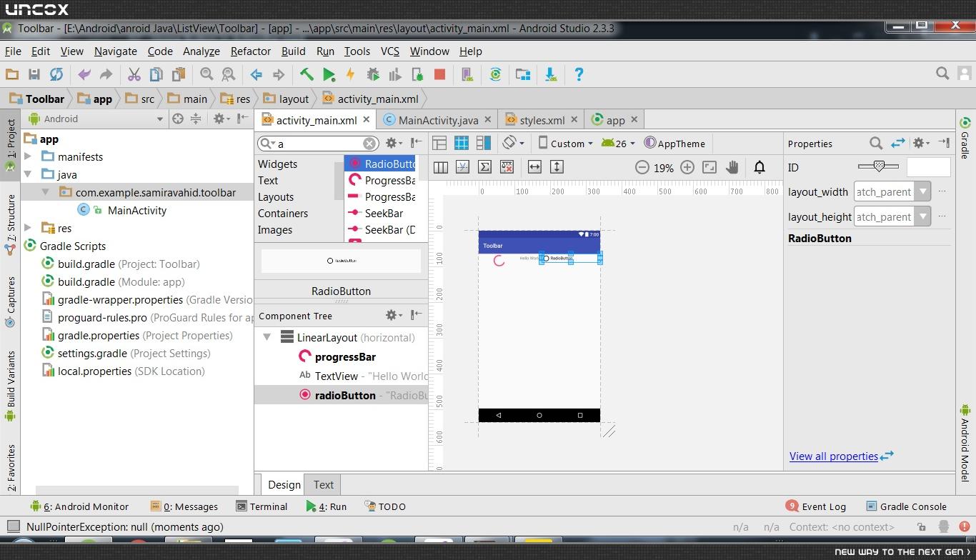Switch to Blueprint surface view
This screenshot has width=976, height=560.
[462, 143]
